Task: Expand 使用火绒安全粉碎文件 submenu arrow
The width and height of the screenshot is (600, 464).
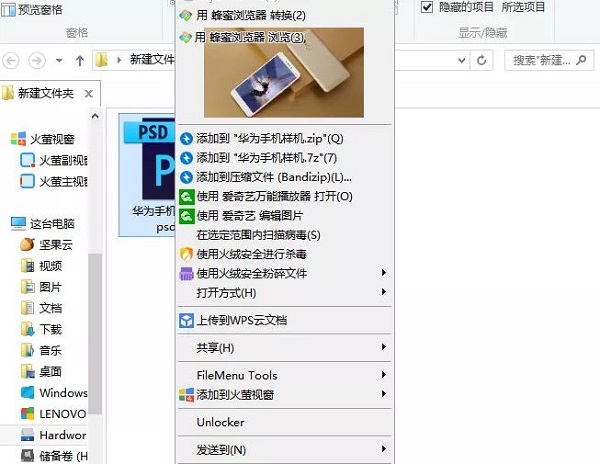Action: pos(383,273)
